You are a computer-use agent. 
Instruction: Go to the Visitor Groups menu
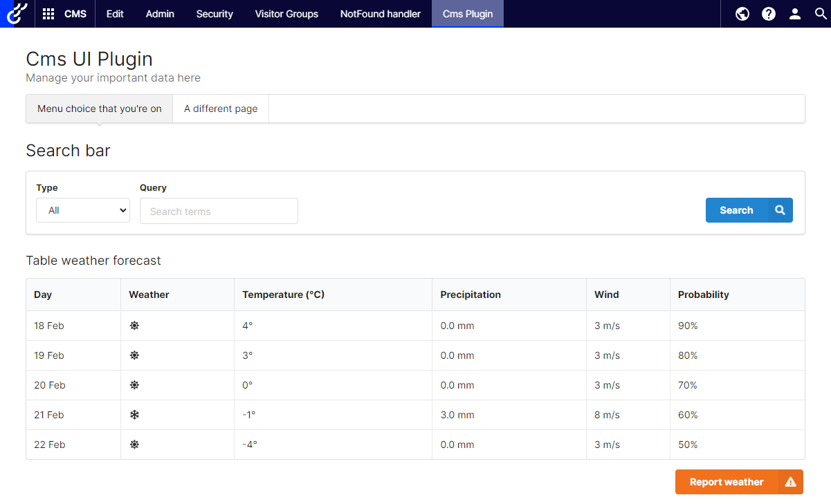[x=286, y=14]
